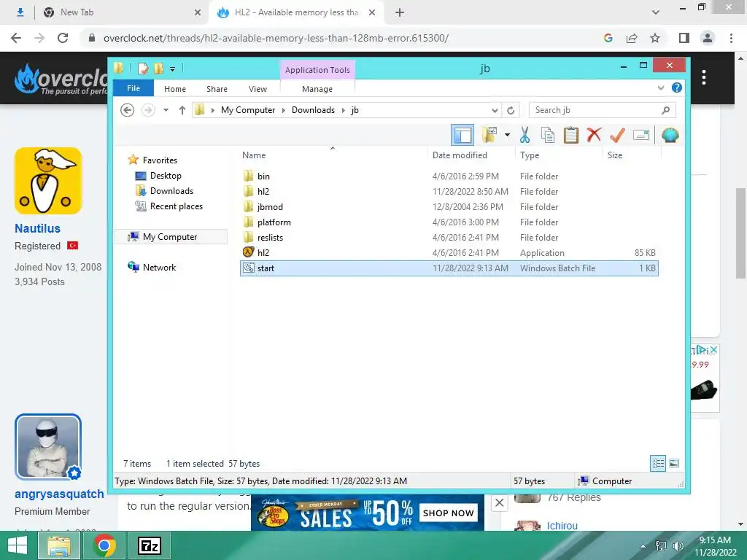Select the start batch file
The height and width of the screenshot is (560, 747).
point(449,268)
